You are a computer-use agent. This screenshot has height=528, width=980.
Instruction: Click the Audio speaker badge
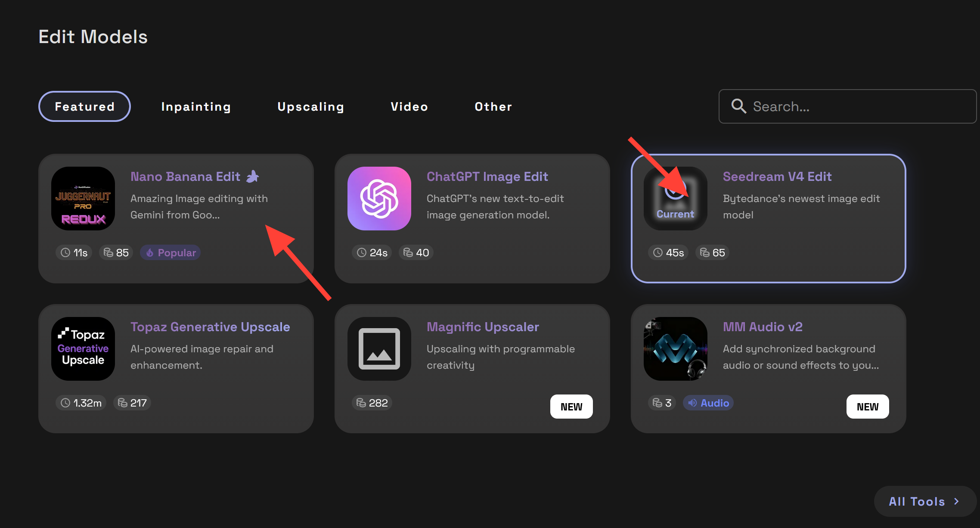[708, 403]
